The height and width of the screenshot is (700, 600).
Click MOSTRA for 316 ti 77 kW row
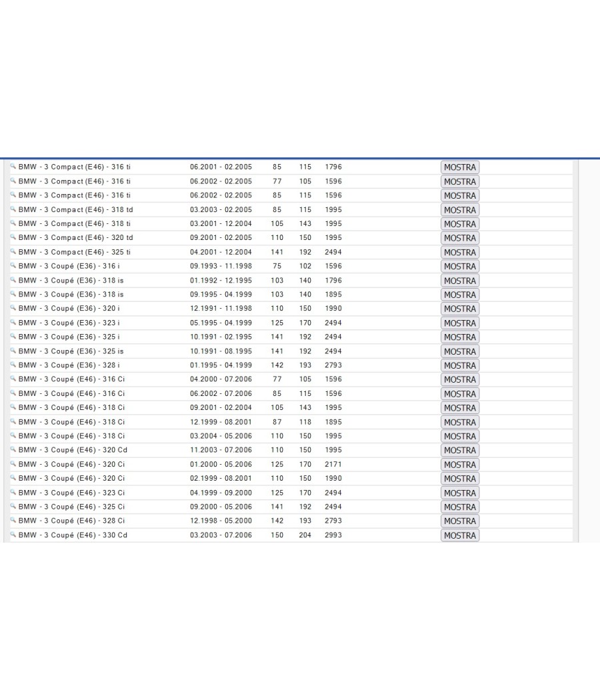460,181
